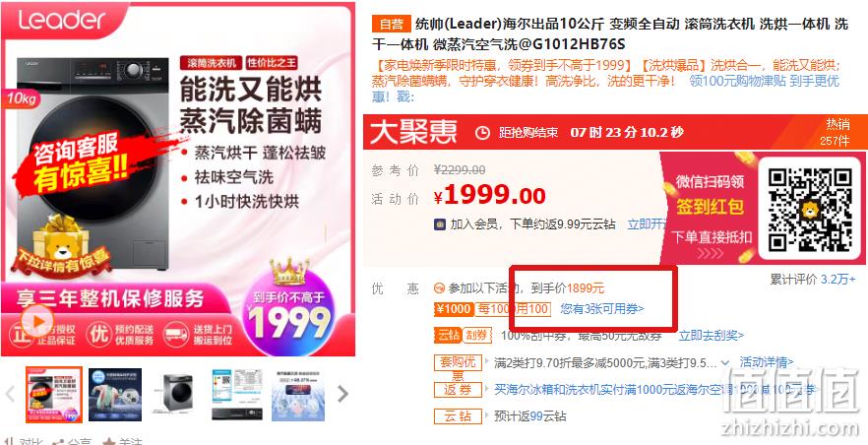Select the second product thumbnail with clothes

coord(115,395)
